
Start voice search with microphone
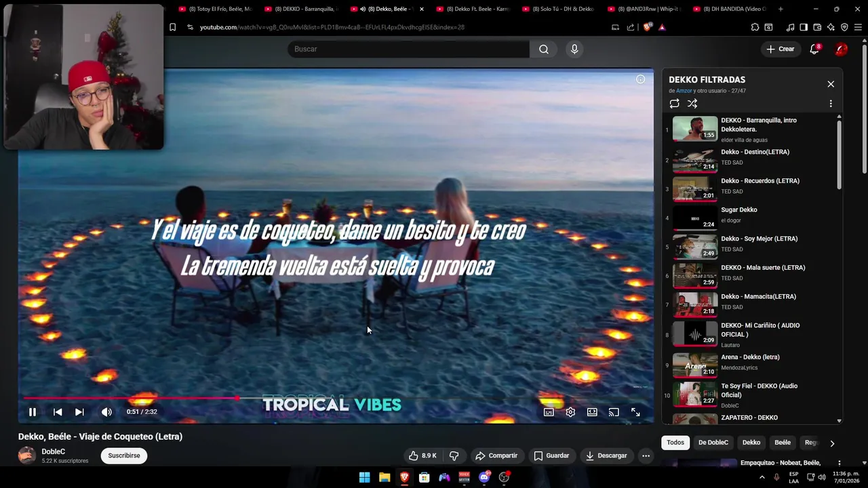[x=574, y=49]
